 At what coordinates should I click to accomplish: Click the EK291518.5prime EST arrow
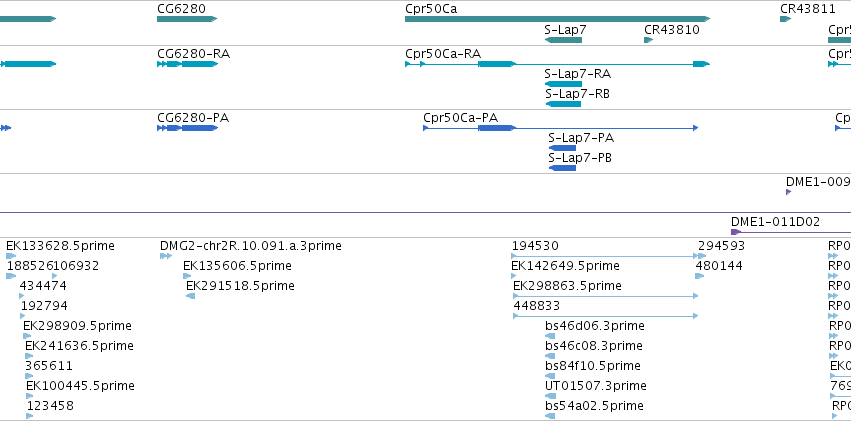point(190,296)
